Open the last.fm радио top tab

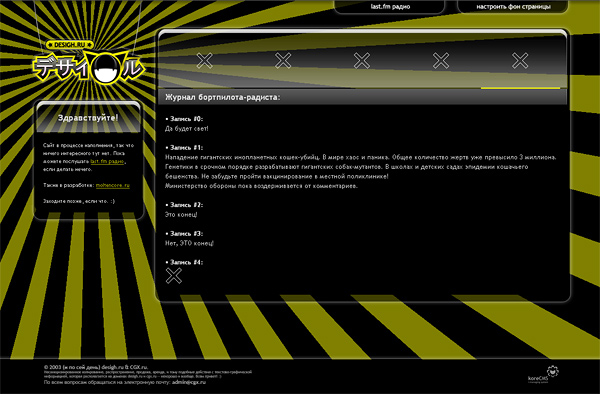[390, 7]
